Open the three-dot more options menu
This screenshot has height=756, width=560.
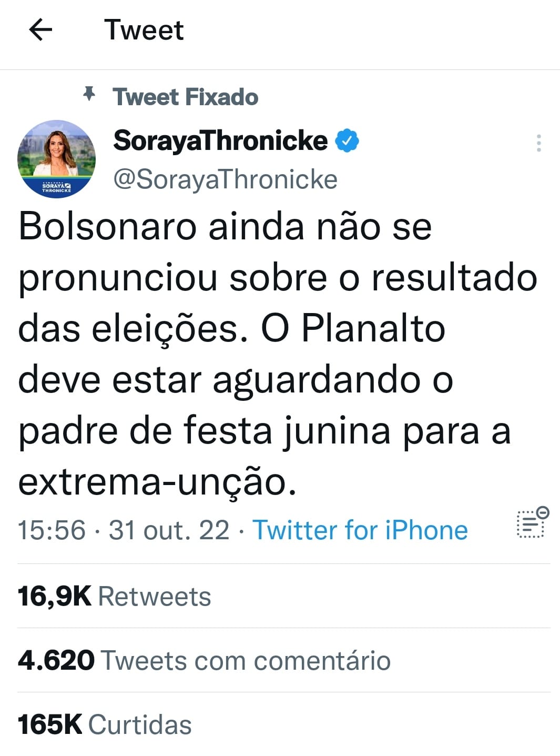pyautogui.click(x=538, y=143)
